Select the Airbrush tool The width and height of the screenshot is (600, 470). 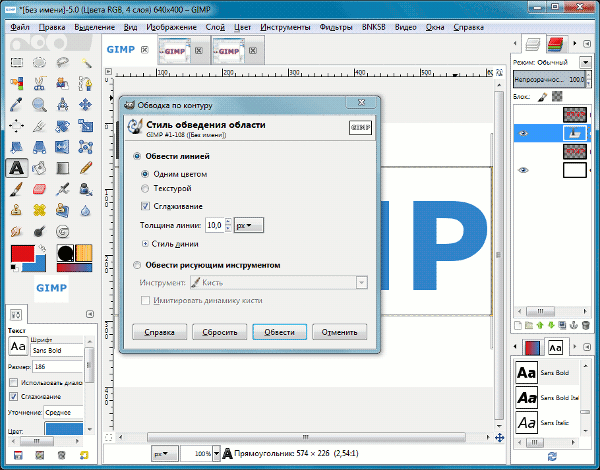click(x=62, y=189)
